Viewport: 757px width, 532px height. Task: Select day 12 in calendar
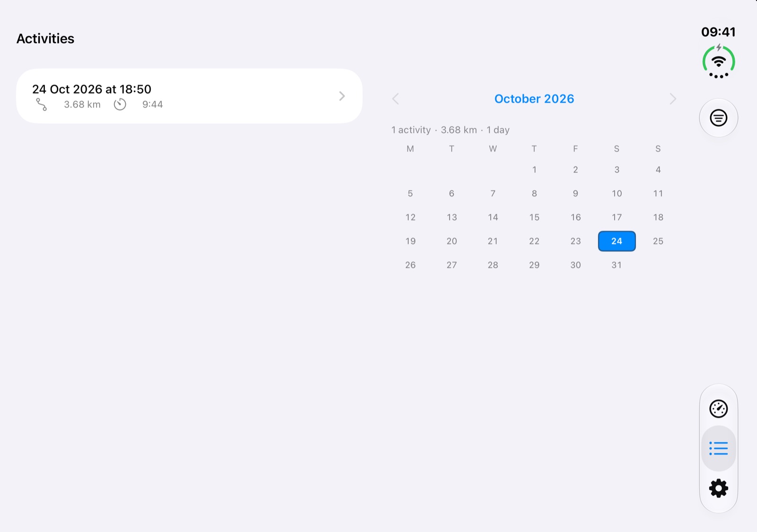(x=410, y=217)
